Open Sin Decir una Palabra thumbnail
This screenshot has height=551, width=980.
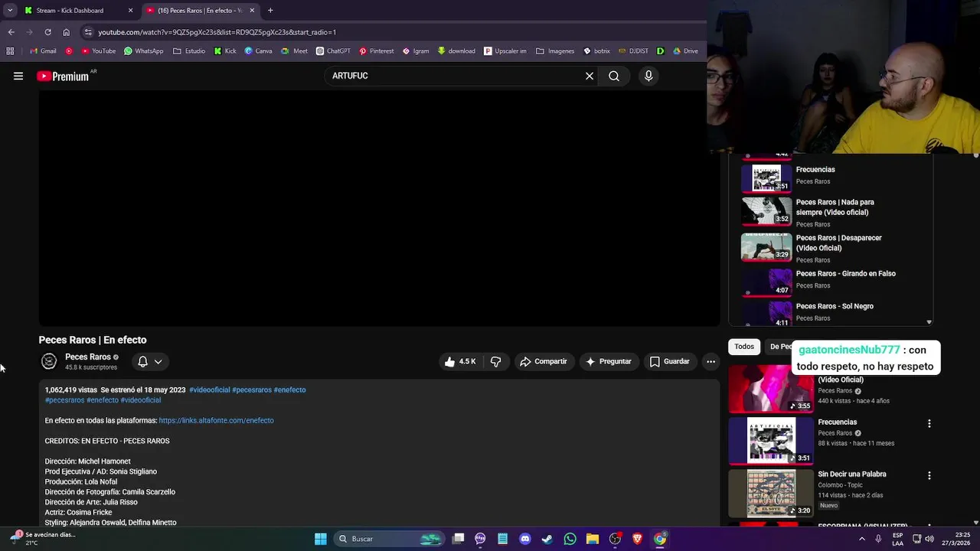click(x=771, y=493)
